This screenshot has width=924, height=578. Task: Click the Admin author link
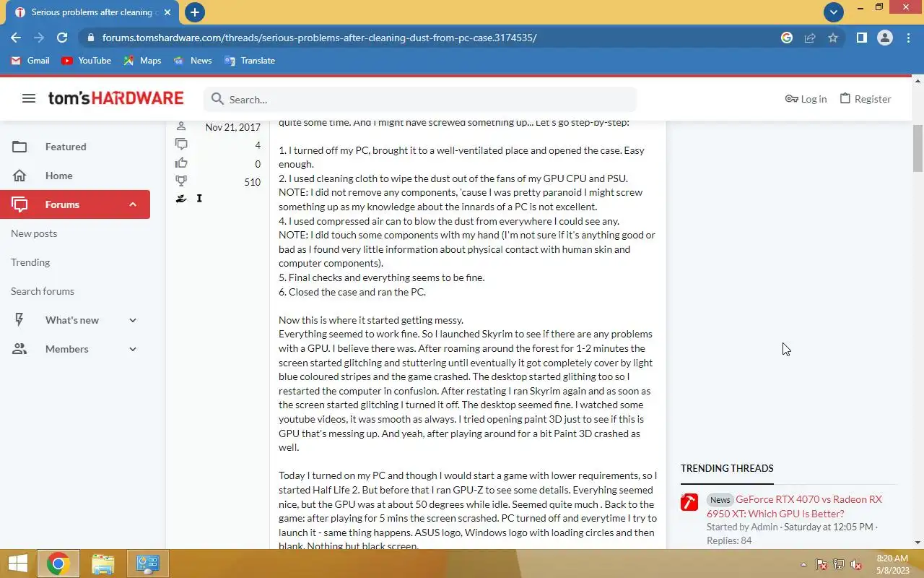click(764, 527)
